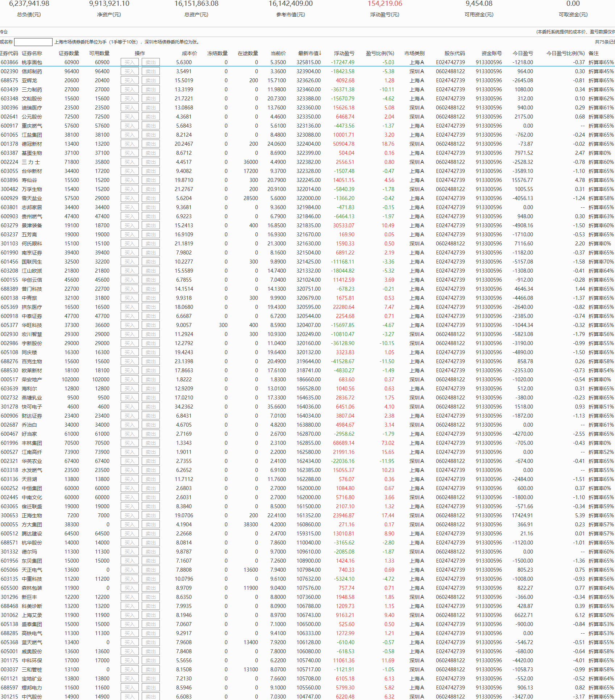Select the stock name 宝地矿业
This screenshot has width=615, height=700.
(x=32, y=679)
